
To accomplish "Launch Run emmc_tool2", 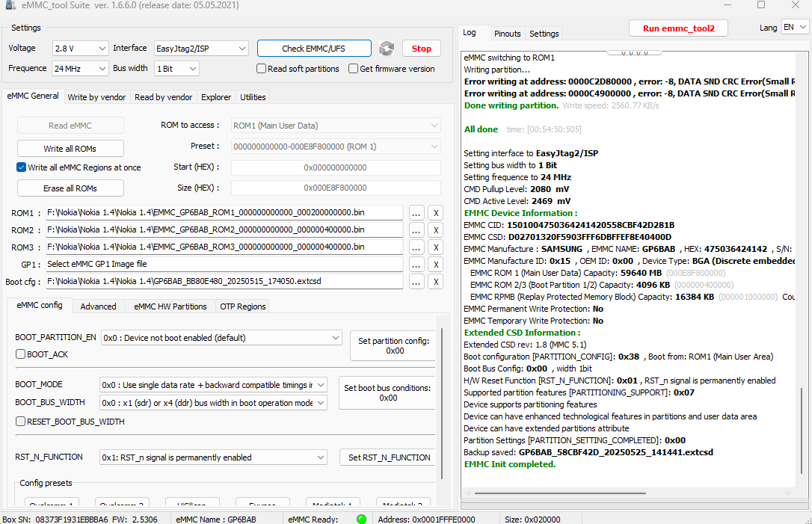I will [x=678, y=28].
